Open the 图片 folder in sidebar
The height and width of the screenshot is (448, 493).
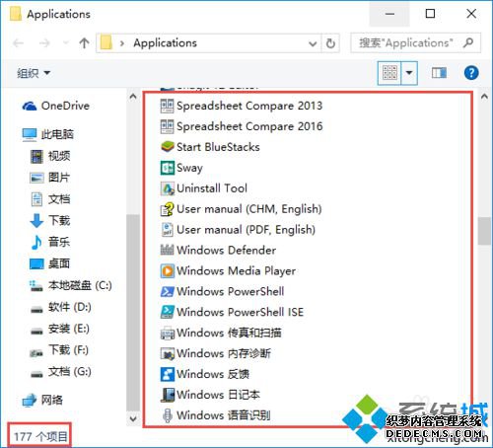click(x=50, y=178)
